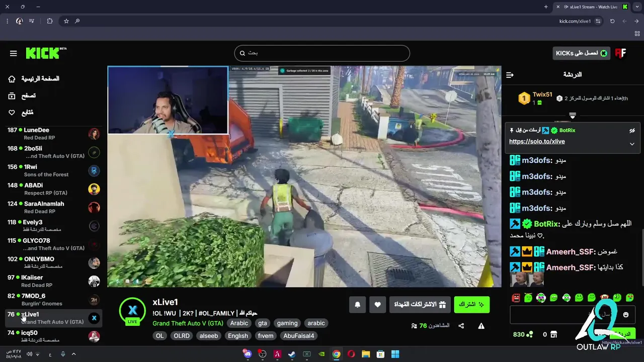Open the Following sidebar link
Image resolution: width=644 pixels, height=362 pixels.
(21, 113)
